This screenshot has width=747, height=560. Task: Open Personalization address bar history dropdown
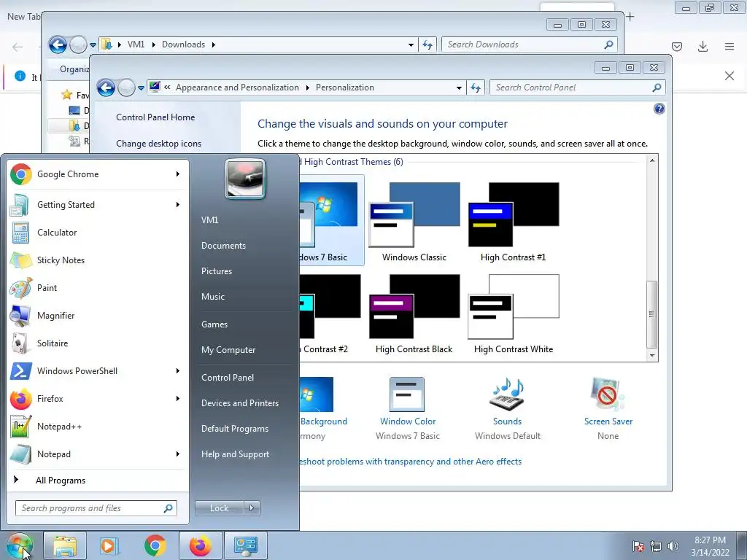(x=459, y=87)
